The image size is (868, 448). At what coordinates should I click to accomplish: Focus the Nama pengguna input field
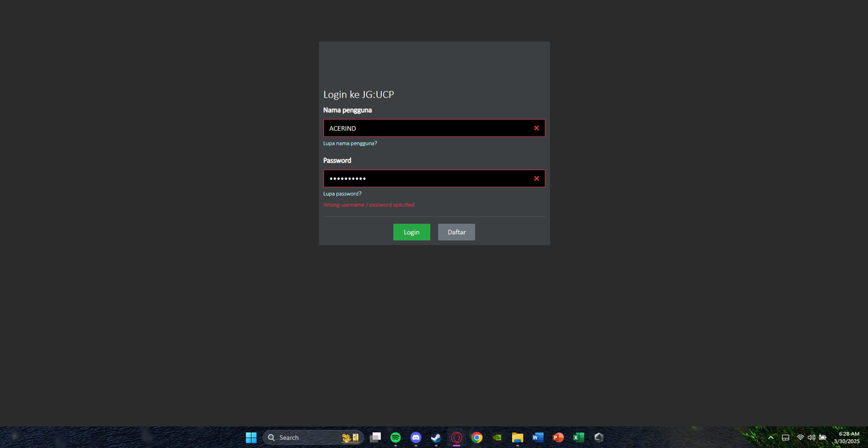click(434, 128)
